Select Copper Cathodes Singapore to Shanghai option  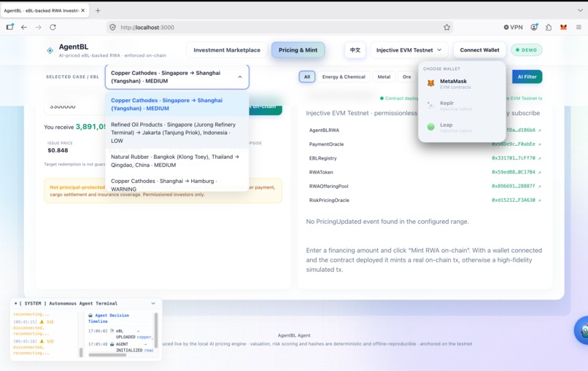click(177, 104)
